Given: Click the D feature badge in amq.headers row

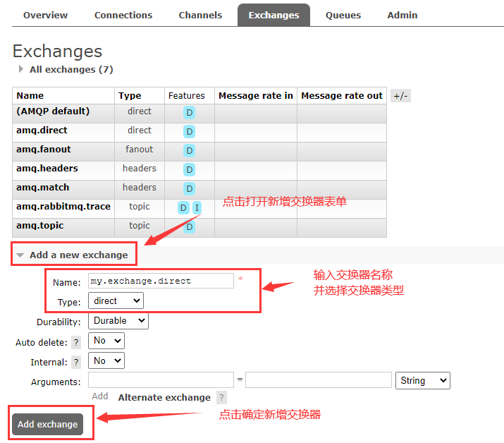Looking at the screenshot, I should [x=190, y=169].
